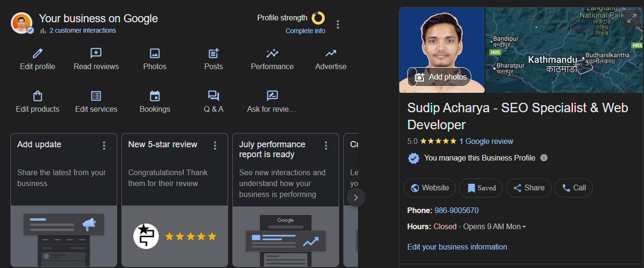Screen dimensions: 644x268
Task: Click Edit your business information link
Action: (x=457, y=247)
